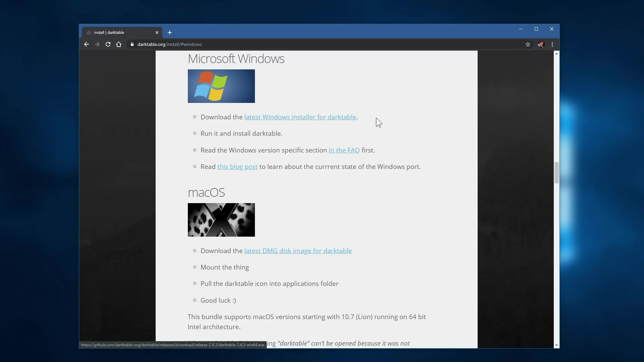Select the install | darktable tab
The height and width of the screenshot is (362, 644).
122,33
